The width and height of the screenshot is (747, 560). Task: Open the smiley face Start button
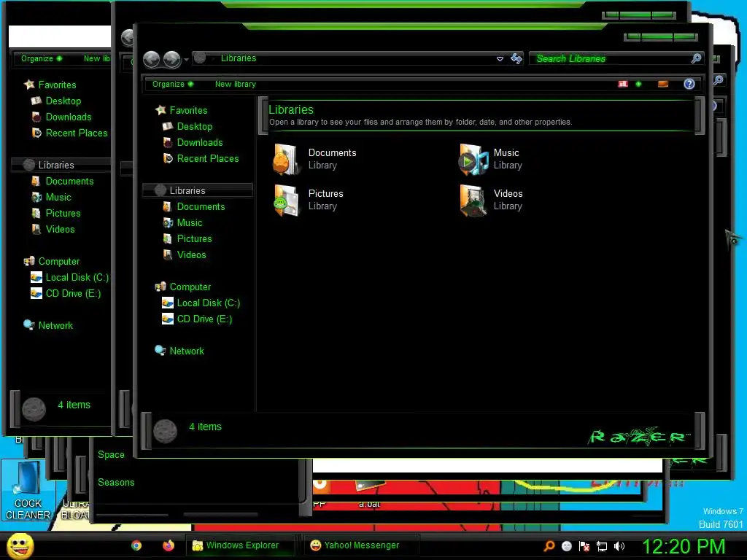pyautogui.click(x=20, y=545)
